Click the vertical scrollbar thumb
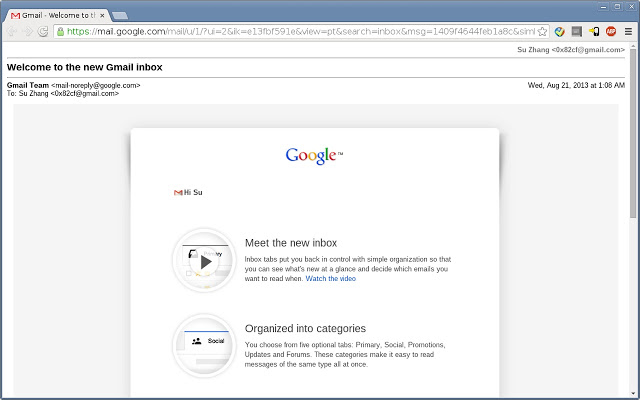Viewport: 640px width, 400px height. pyautogui.click(x=633, y=135)
